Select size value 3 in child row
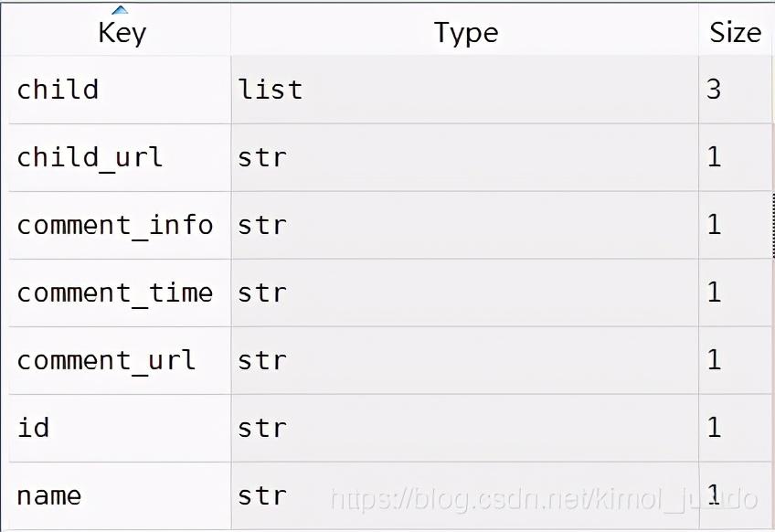Viewport: 775px width, 532px height. coord(736,90)
